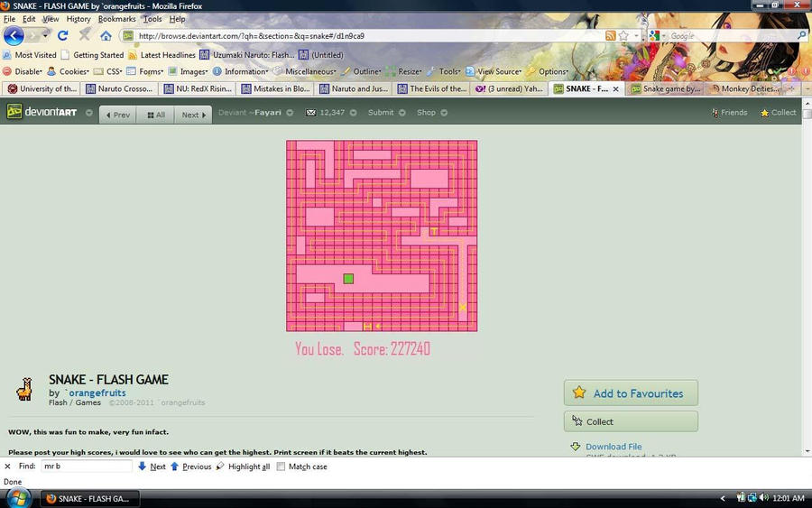Open the Outline toolbar dropdown
812x508 pixels.
361,71
